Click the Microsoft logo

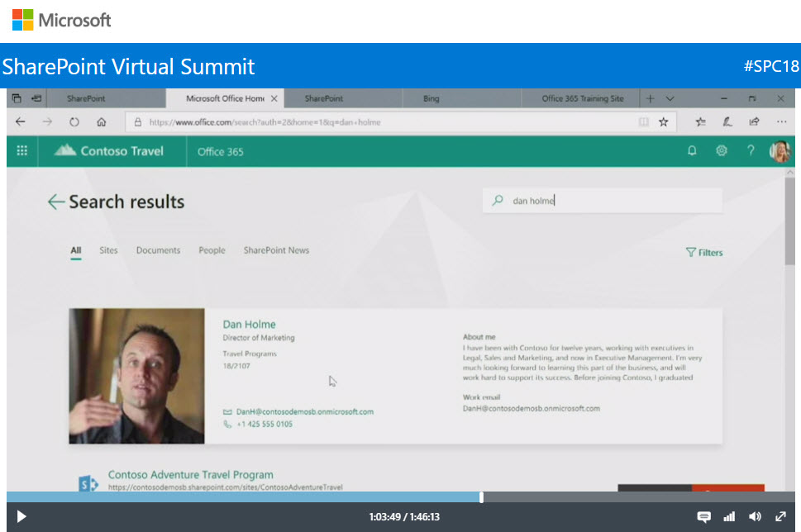(61, 21)
